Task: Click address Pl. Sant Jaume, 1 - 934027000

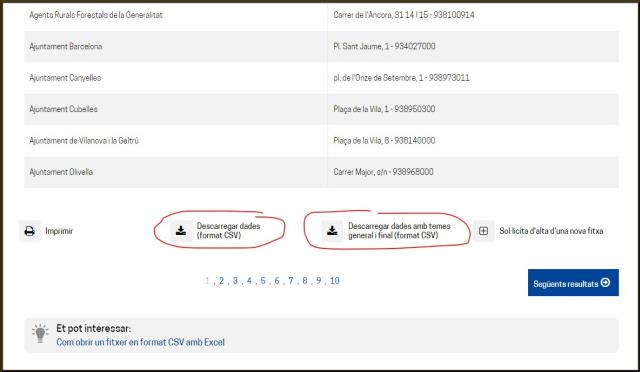Action: pos(384,47)
